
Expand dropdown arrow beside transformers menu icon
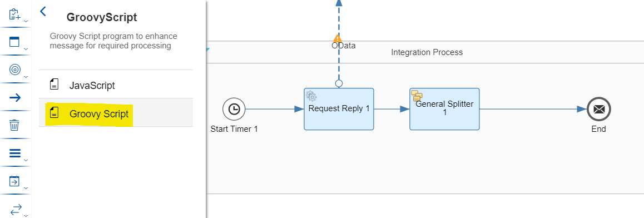point(26,160)
